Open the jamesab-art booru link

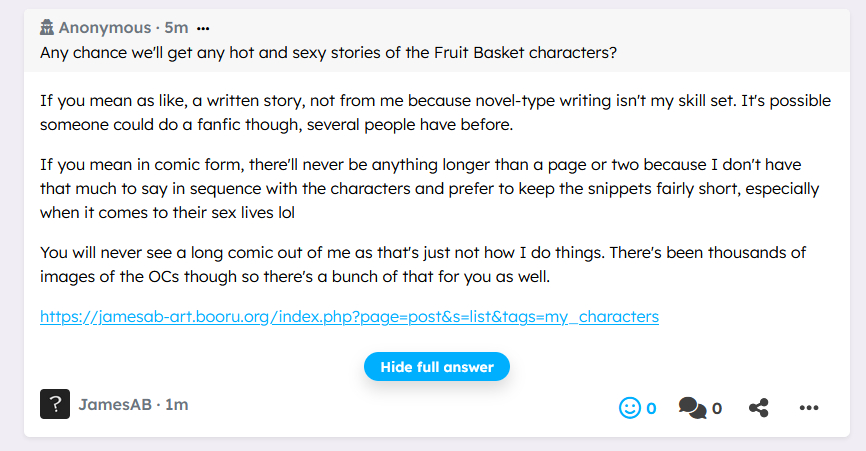pyautogui.click(x=349, y=317)
